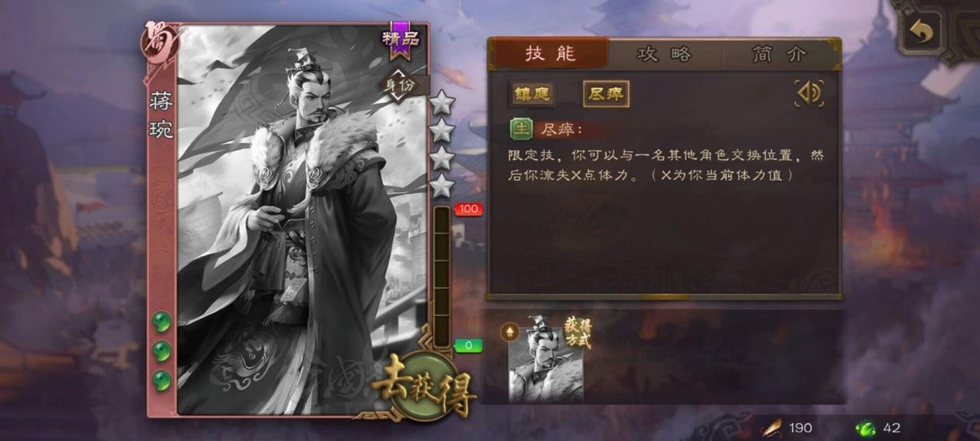Toggle the 镇庭 skill button
980x441 pixels.
point(532,94)
